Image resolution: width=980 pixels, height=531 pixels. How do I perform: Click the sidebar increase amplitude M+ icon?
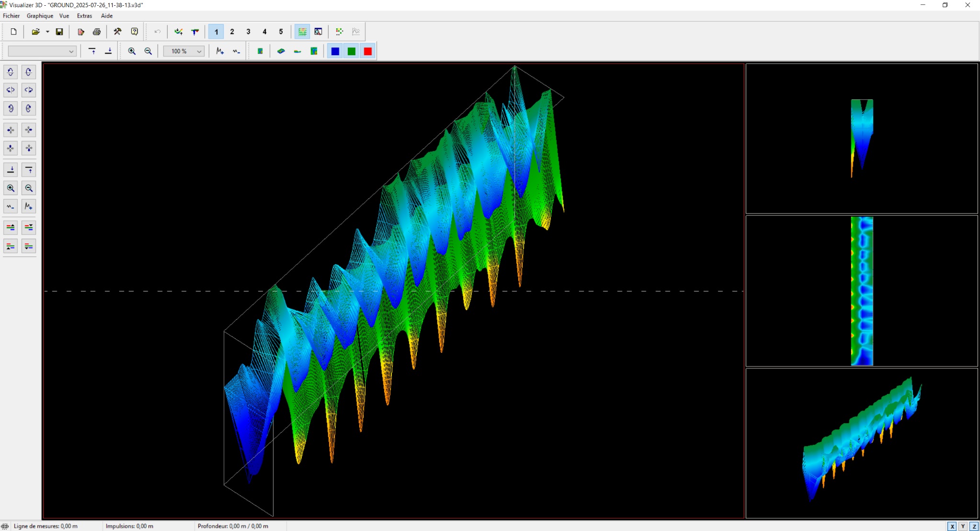click(29, 207)
